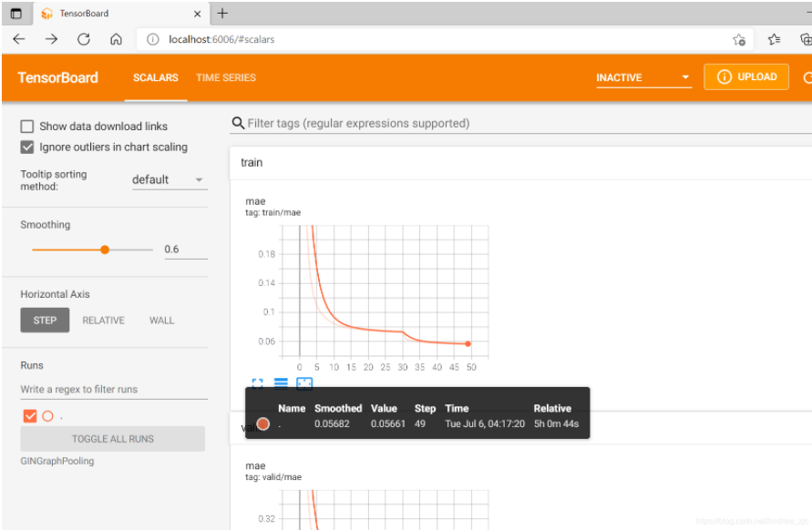Uncheck Ignore outliers in chart scaling
The height and width of the screenshot is (530, 812).
(27, 148)
